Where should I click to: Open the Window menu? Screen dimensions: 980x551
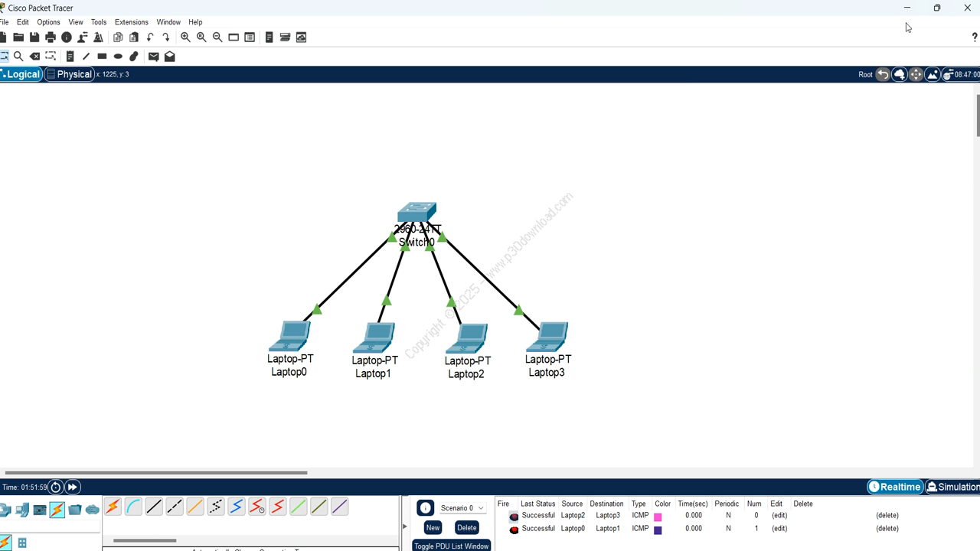pos(168,22)
